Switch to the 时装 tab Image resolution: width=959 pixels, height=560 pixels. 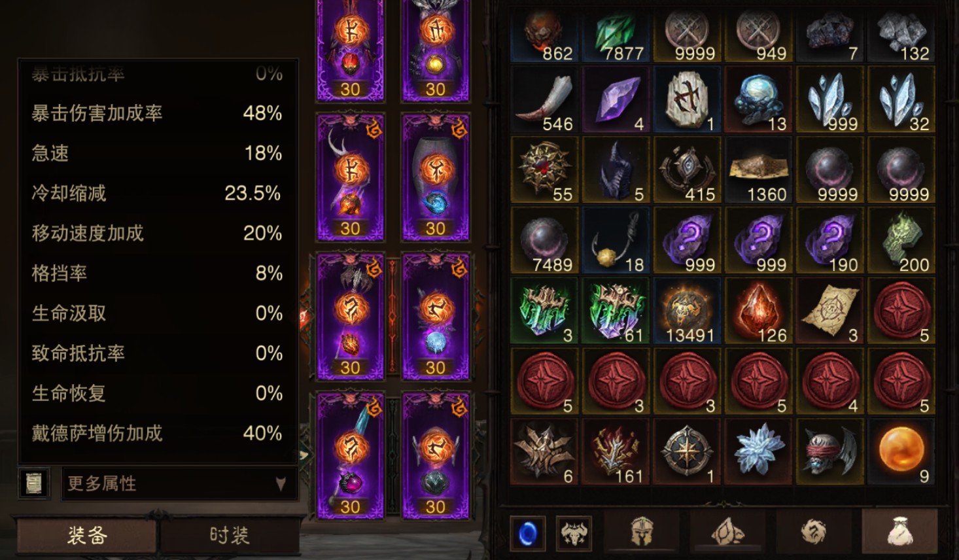[x=230, y=536]
